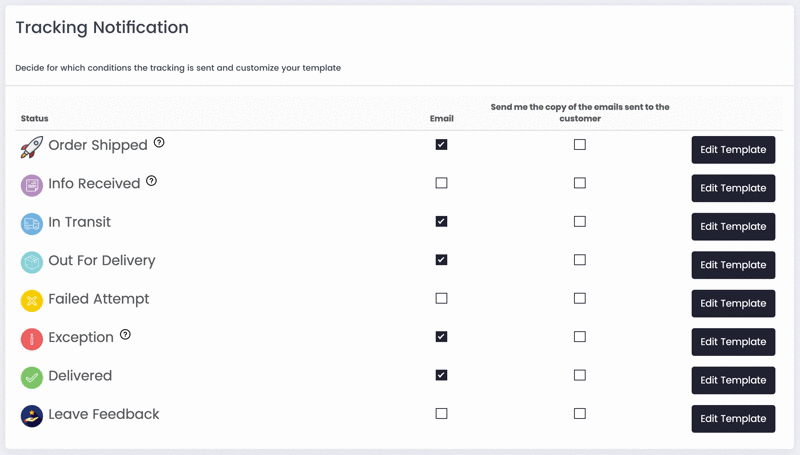Show the Exception help question mark
Viewport: 800px width, 455px height.
point(125,335)
